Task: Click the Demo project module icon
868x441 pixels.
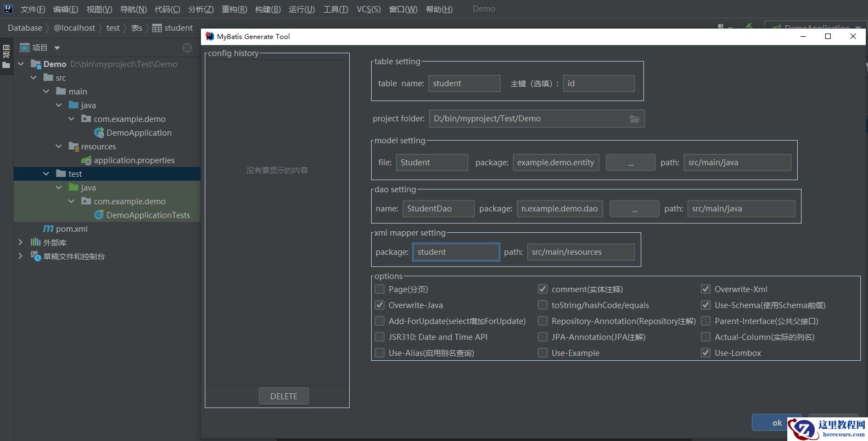Action: (36, 64)
